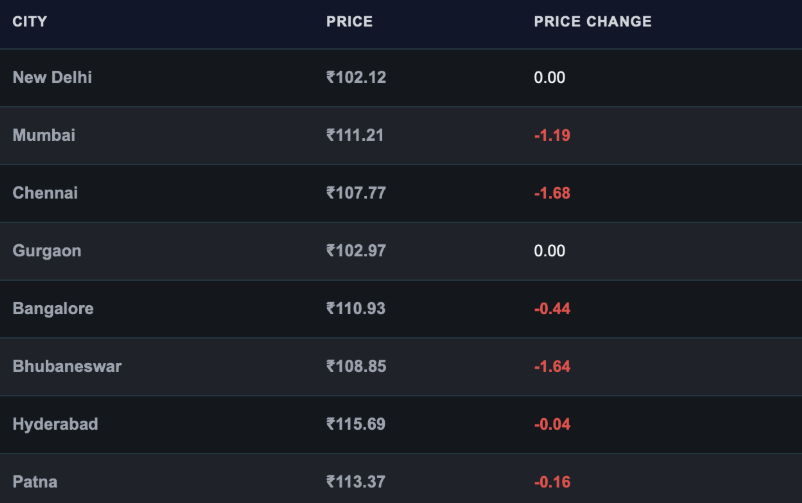The width and height of the screenshot is (802, 503).
Task: Click Mumbai price ₹111.21
Action: point(355,135)
